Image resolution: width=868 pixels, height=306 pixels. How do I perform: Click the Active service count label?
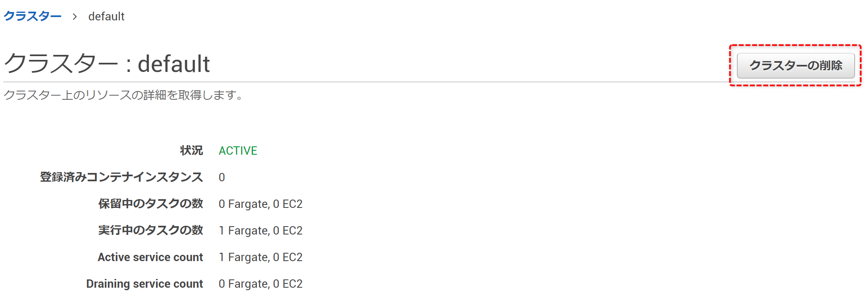coord(150,257)
